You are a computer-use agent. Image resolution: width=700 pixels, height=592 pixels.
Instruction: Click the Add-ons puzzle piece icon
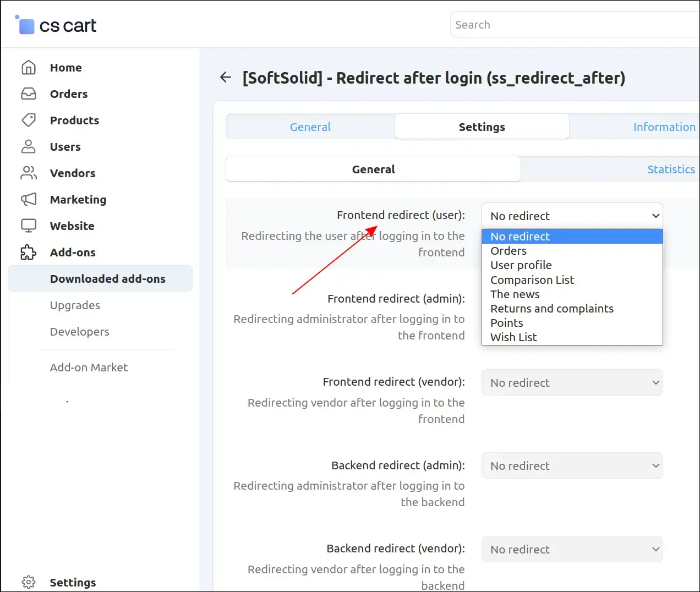(x=29, y=252)
